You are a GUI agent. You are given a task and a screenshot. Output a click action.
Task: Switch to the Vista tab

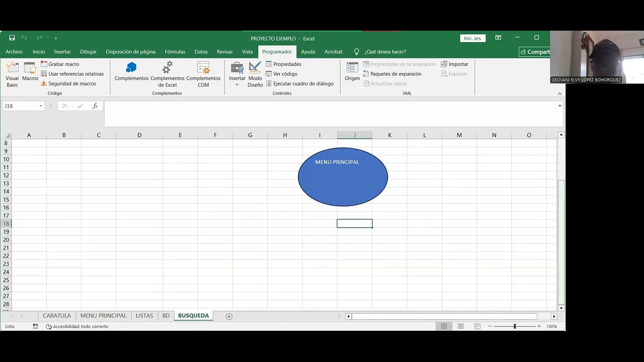[x=247, y=52]
